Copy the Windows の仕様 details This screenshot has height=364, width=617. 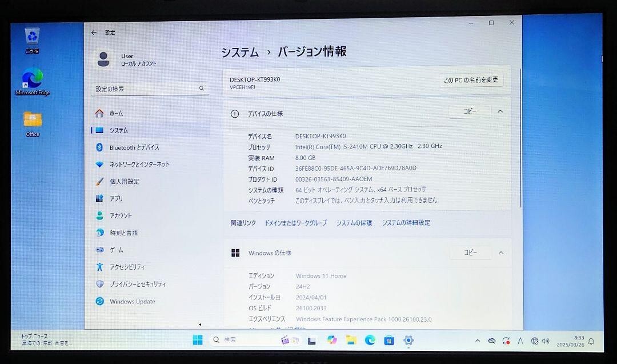point(471,253)
